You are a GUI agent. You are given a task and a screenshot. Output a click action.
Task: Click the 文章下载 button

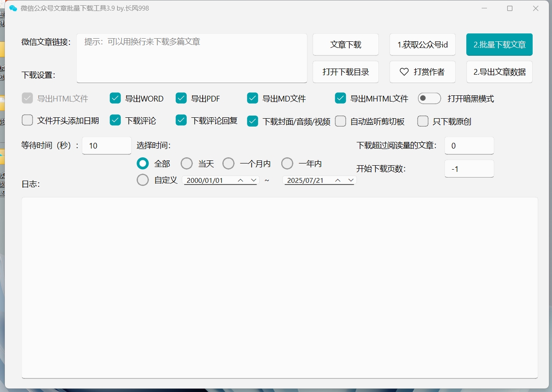click(x=345, y=44)
